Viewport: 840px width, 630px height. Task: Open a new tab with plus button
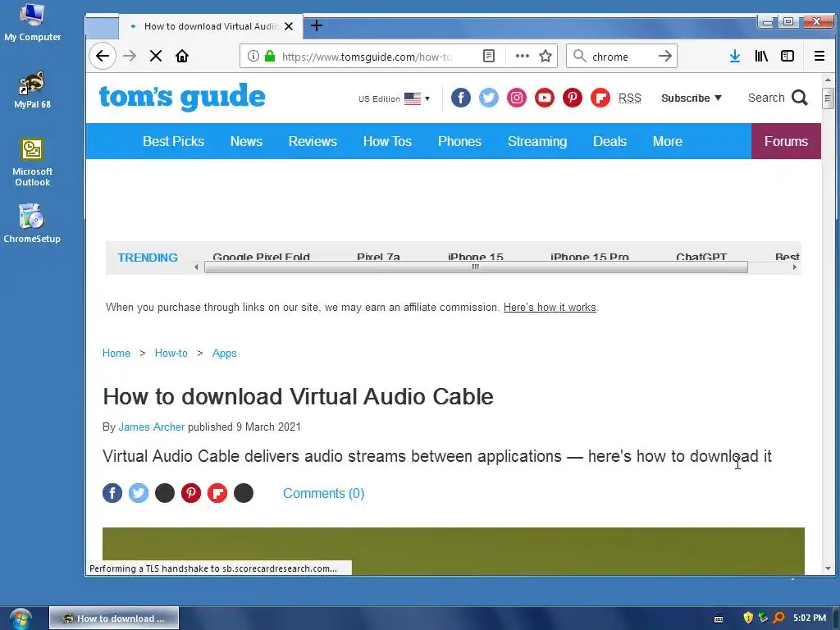(x=317, y=25)
